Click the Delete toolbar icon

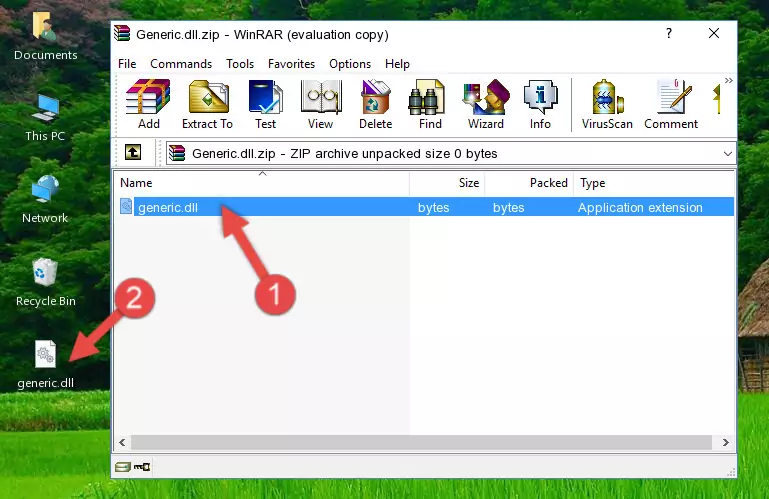point(376,105)
